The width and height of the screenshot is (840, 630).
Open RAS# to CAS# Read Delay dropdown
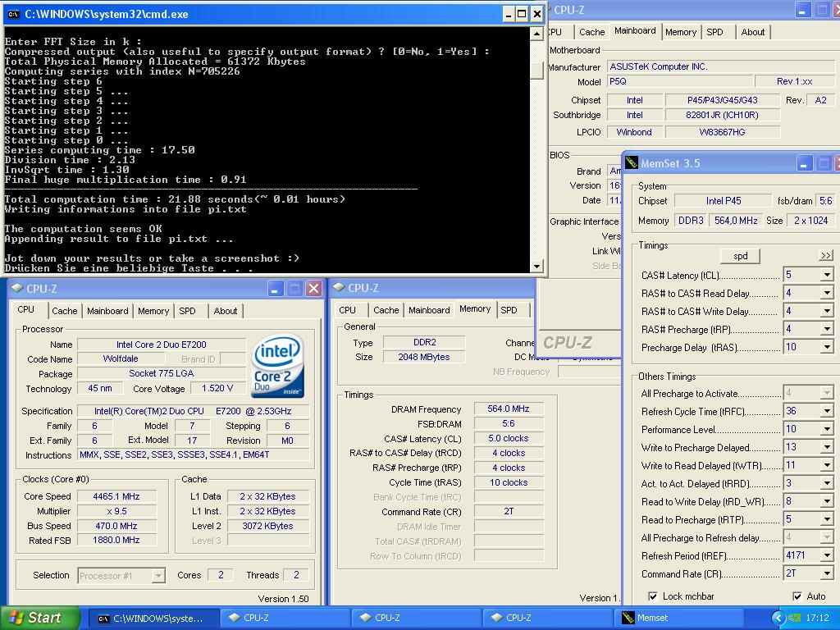[x=827, y=293]
